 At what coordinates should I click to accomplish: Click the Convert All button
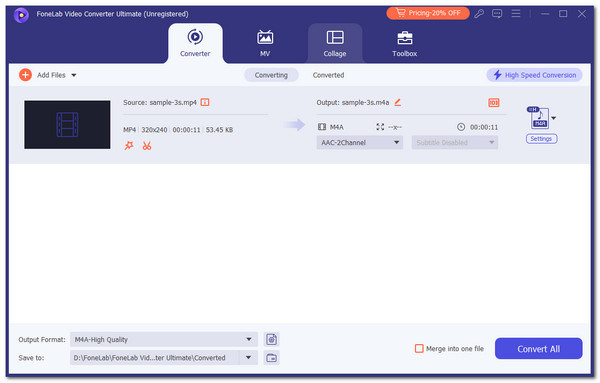click(x=538, y=349)
